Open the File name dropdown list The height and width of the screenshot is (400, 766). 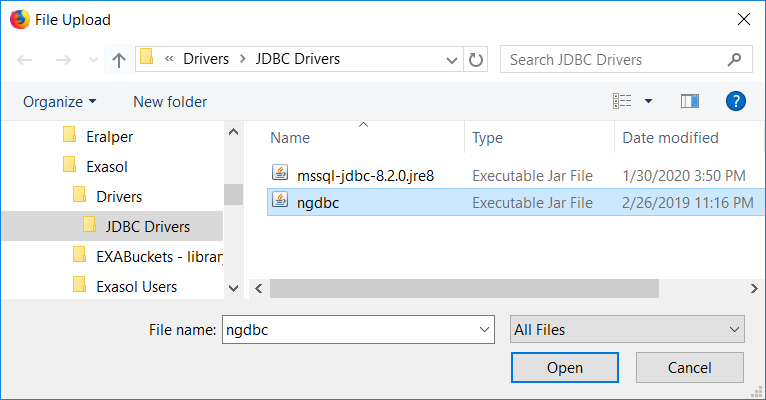coord(484,330)
